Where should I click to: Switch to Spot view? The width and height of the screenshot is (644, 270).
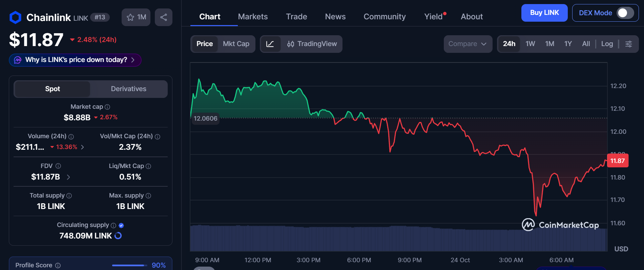pos(53,89)
